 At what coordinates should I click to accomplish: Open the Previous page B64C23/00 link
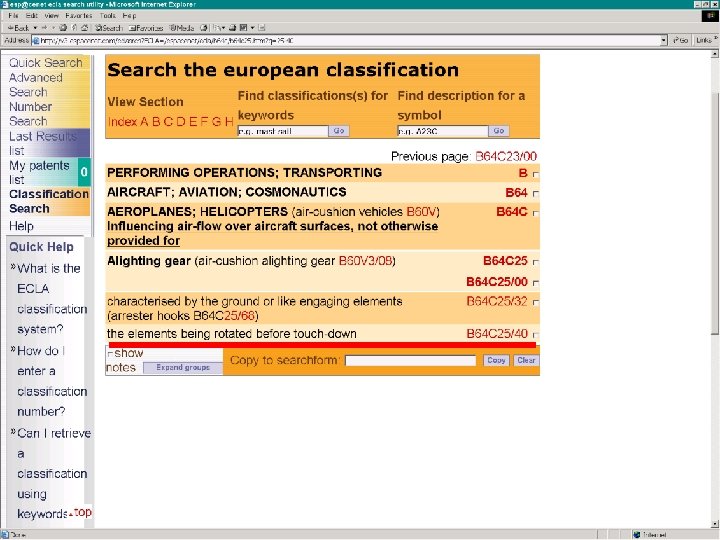point(506,157)
